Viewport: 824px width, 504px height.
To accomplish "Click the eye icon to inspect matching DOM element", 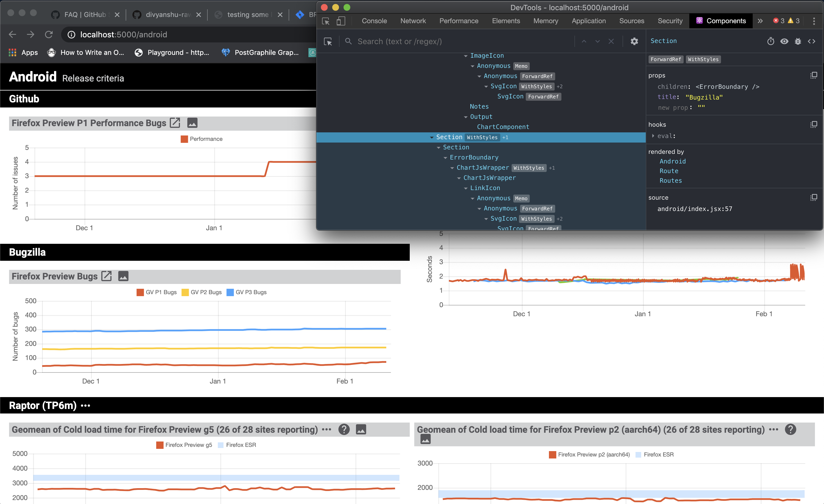I will pyautogui.click(x=784, y=41).
